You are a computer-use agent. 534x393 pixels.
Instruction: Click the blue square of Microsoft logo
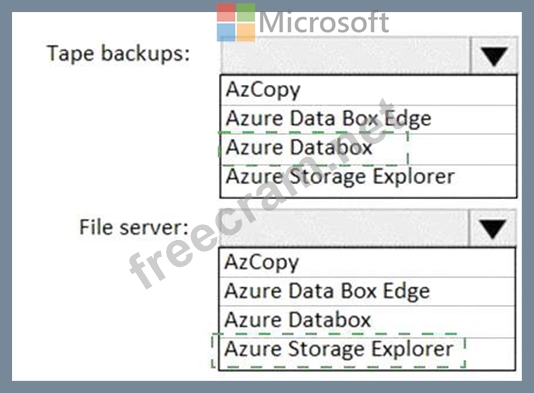[226, 32]
